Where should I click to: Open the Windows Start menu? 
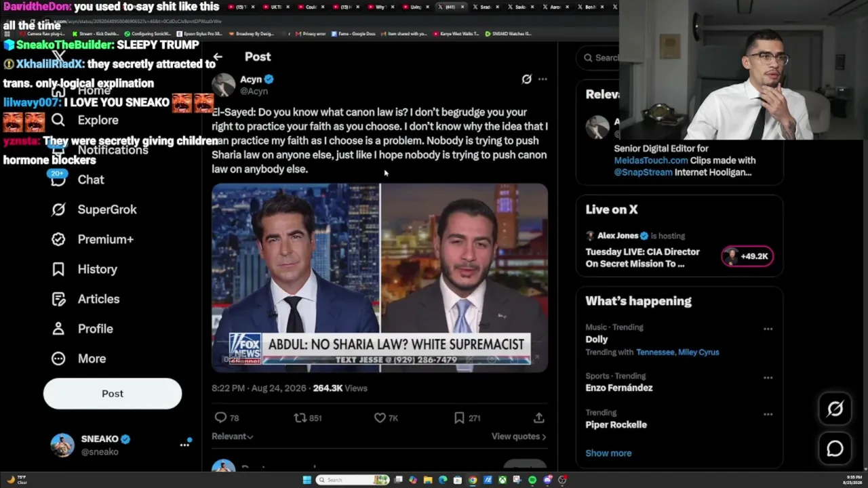coord(307,480)
